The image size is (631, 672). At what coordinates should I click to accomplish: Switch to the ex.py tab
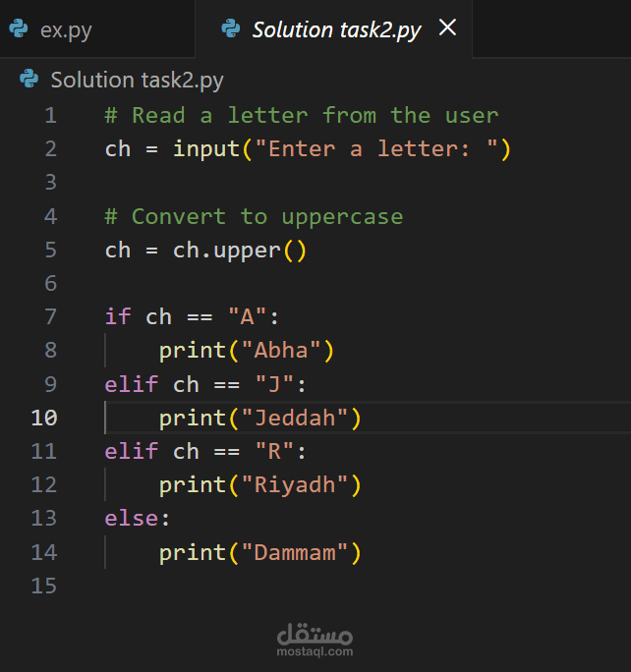(x=97, y=29)
